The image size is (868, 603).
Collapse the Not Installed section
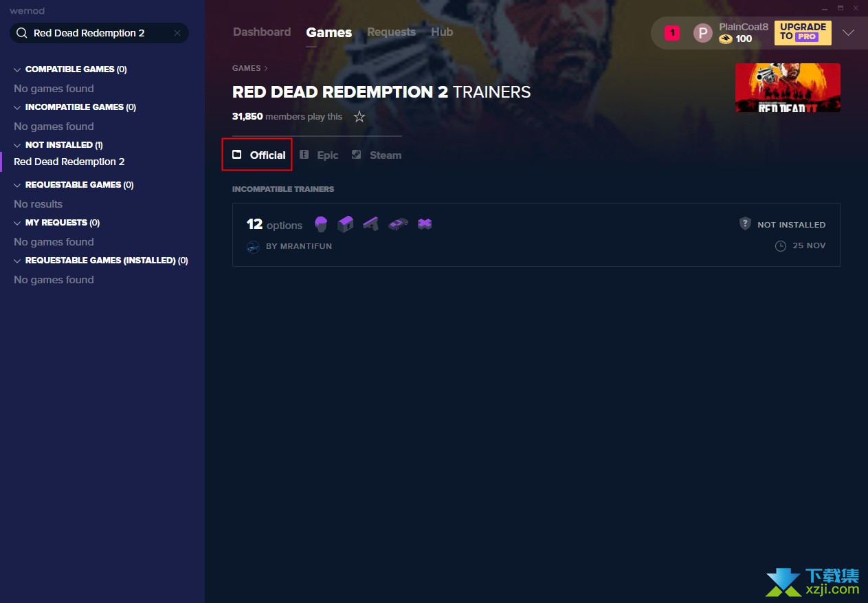tap(17, 145)
